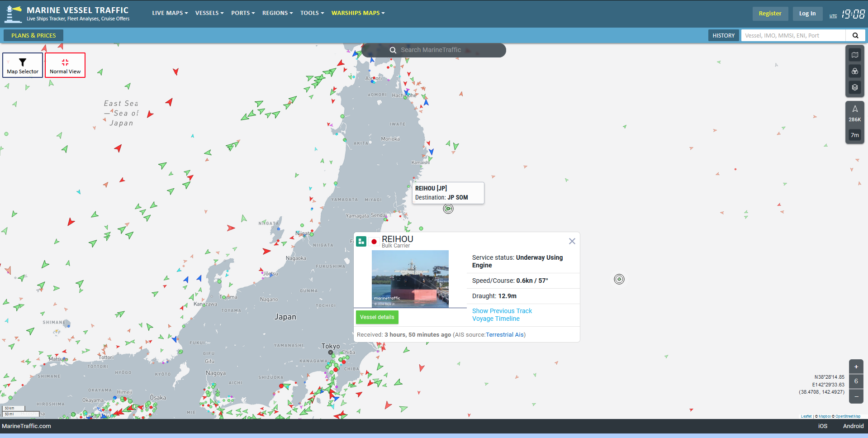Click MarineTraffic.com in the footer
This screenshot has height=438, width=868.
tap(26, 426)
